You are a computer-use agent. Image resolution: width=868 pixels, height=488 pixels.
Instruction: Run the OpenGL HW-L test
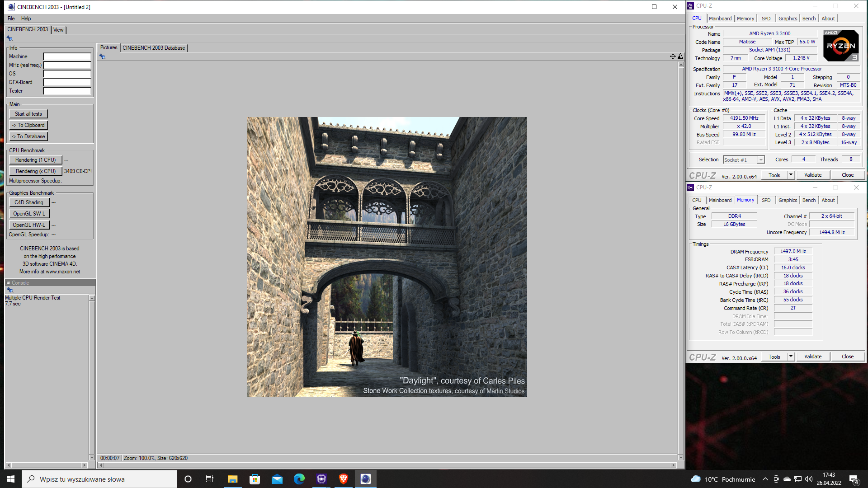[29, 225]
